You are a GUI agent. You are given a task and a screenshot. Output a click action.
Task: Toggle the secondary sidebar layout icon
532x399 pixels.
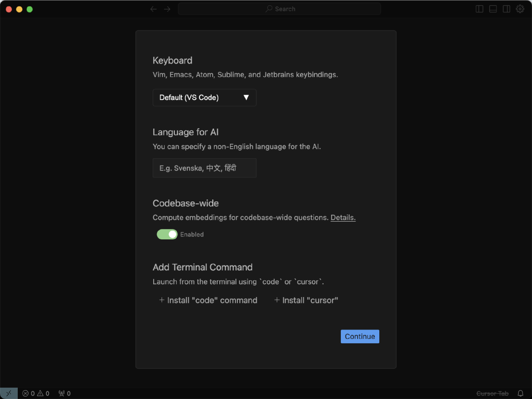pyautogui.click(x=506, y=9)
